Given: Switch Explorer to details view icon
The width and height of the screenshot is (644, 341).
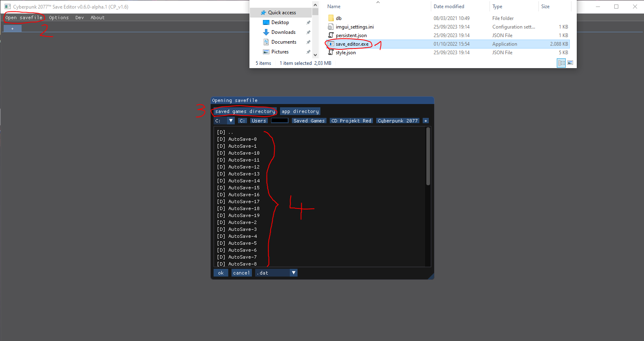Looking at the screenshot, I should click(x=561, y=63).
